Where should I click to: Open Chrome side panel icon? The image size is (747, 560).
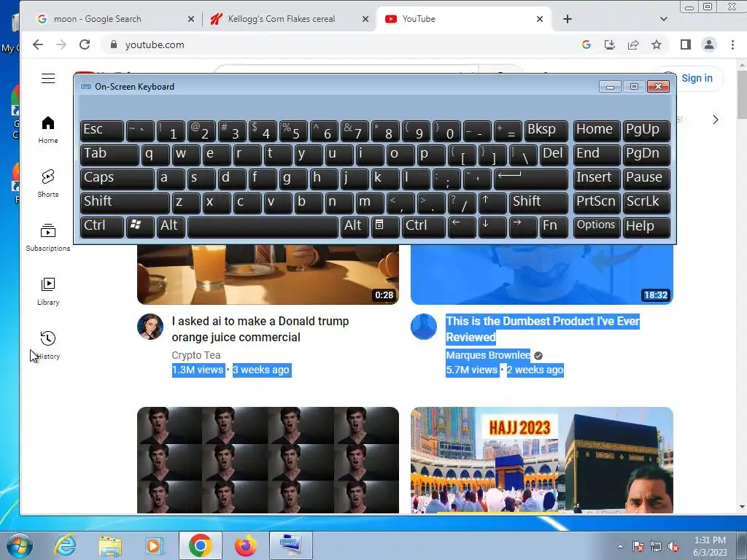click(x=686, y=44)
